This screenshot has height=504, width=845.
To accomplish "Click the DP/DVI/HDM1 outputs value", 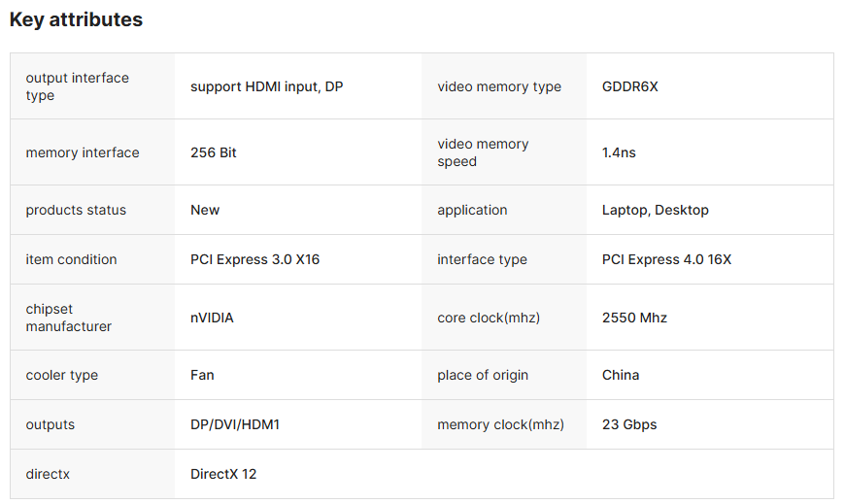I will click(x=235, y=424).
